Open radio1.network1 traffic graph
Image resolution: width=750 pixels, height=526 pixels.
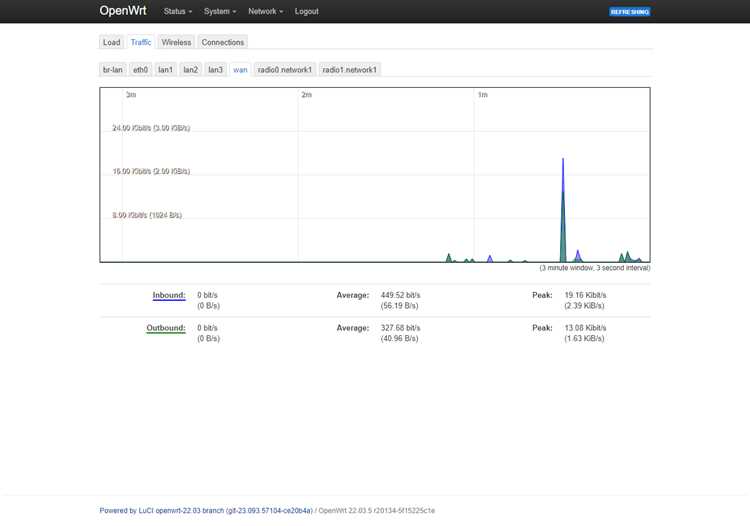[350, 70]
